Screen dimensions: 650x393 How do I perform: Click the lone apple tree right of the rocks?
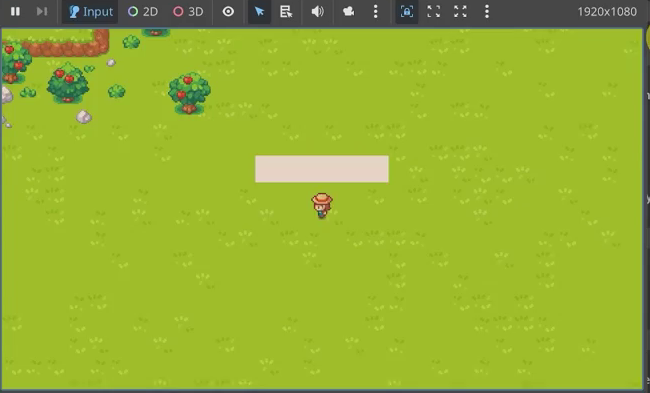point(189,93)
